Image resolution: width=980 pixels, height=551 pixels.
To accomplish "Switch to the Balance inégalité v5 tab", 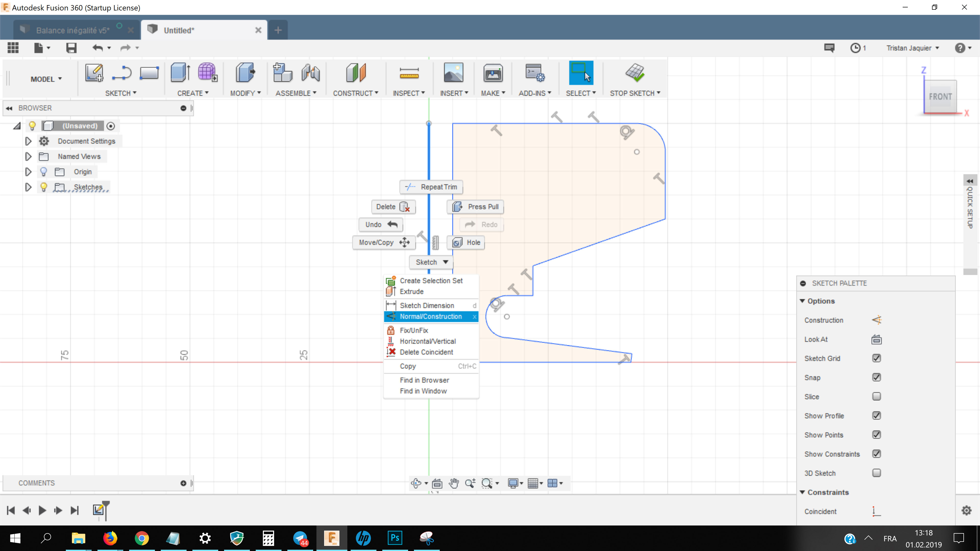I will [72, 30].
